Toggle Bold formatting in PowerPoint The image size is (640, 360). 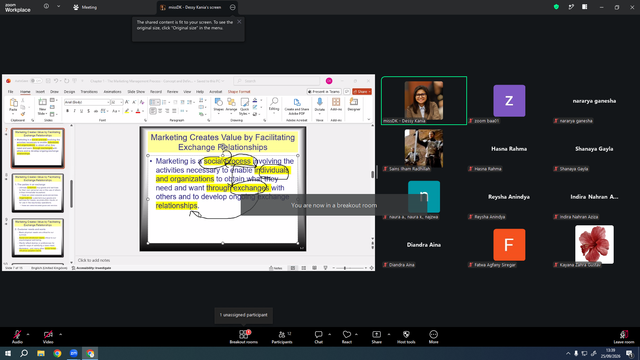[x=68, y=111]
